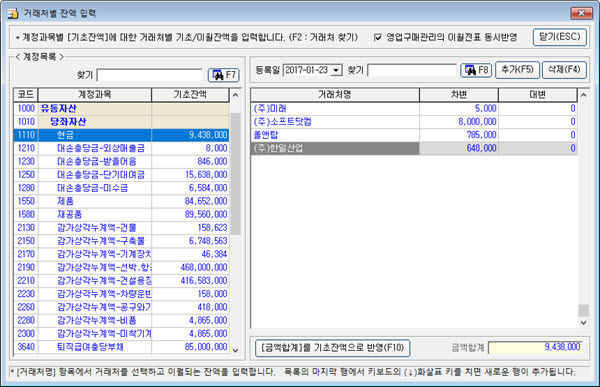
Task: Click the 금액합계 total field
Action: pos(535,348)
